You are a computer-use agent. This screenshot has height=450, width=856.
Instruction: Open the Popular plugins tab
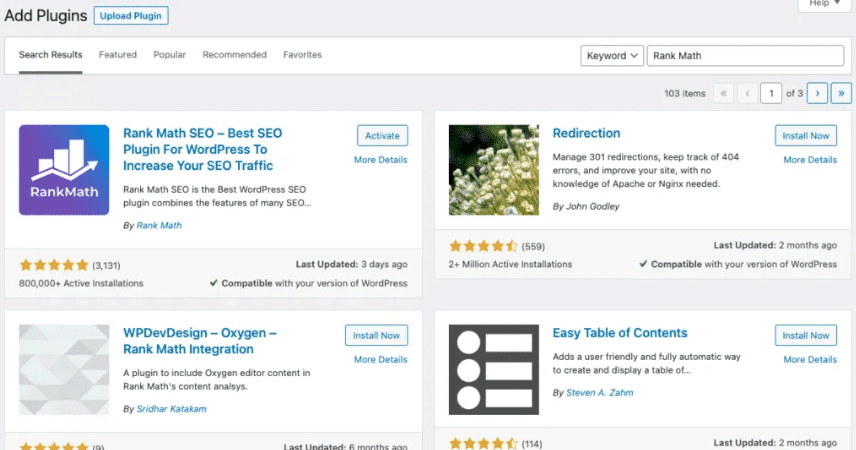[169, 55]
